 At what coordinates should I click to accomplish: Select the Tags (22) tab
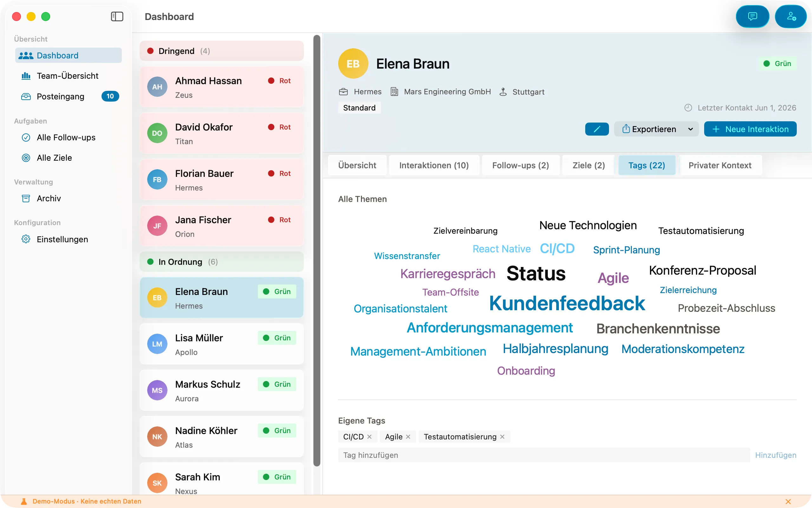pyautogui.click(x=646, y=165)
